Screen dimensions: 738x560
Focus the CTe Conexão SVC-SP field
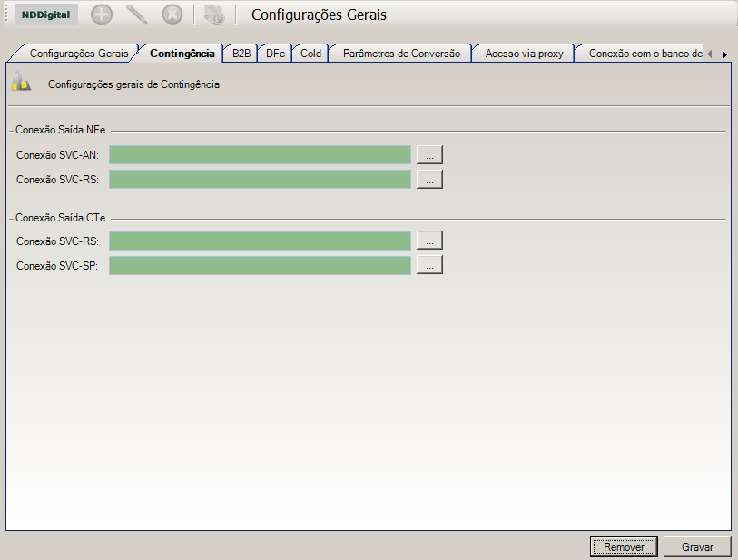pos(260,265)
